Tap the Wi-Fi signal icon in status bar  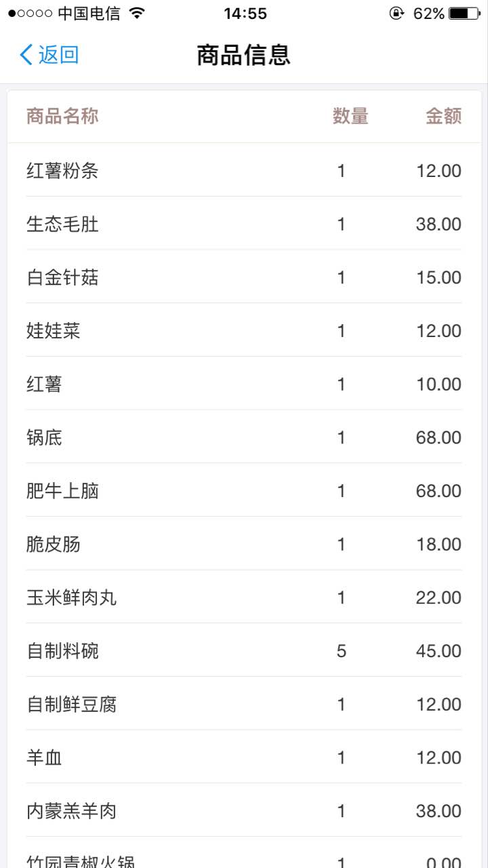click(138, 13)
